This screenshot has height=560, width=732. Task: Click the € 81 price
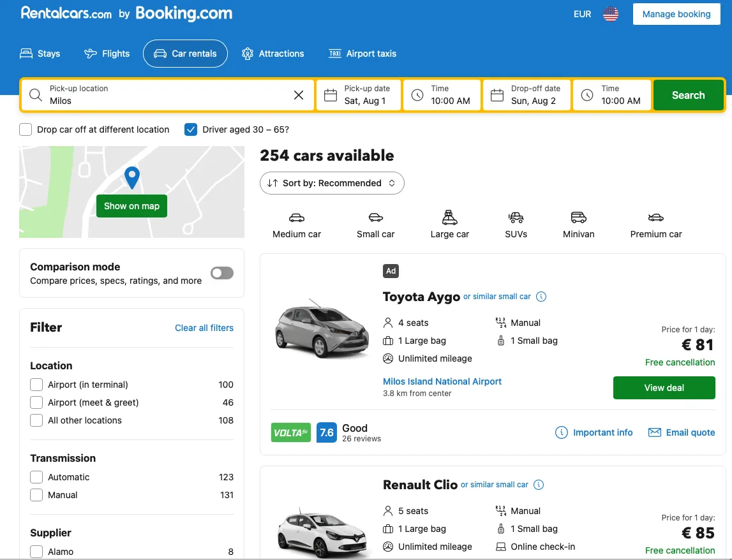(x=698, y=345)
